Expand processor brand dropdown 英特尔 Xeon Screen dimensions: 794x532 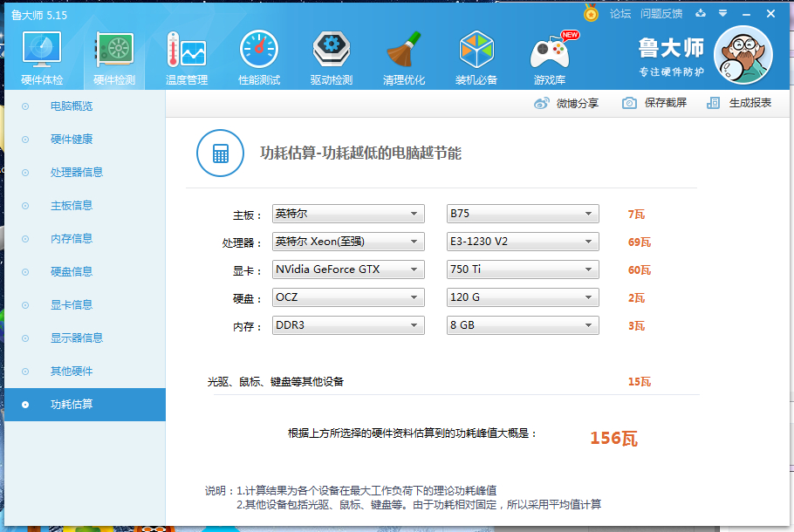click(348, 242)
